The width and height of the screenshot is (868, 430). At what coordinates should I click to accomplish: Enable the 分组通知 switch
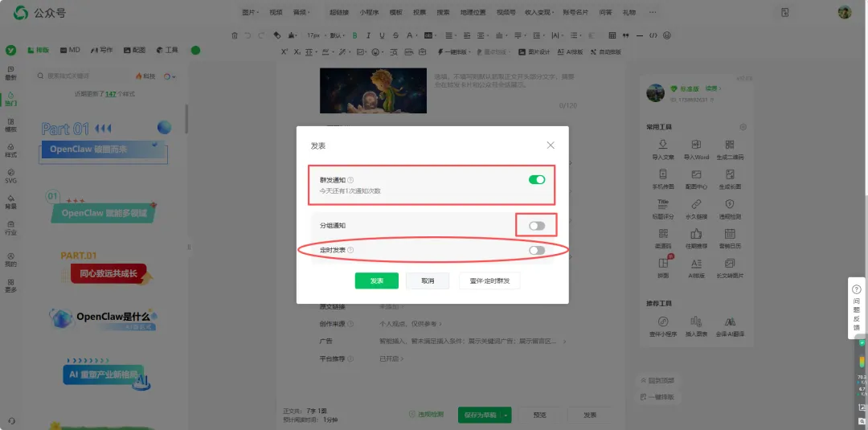pyautogui.click(x=536, y=226)
